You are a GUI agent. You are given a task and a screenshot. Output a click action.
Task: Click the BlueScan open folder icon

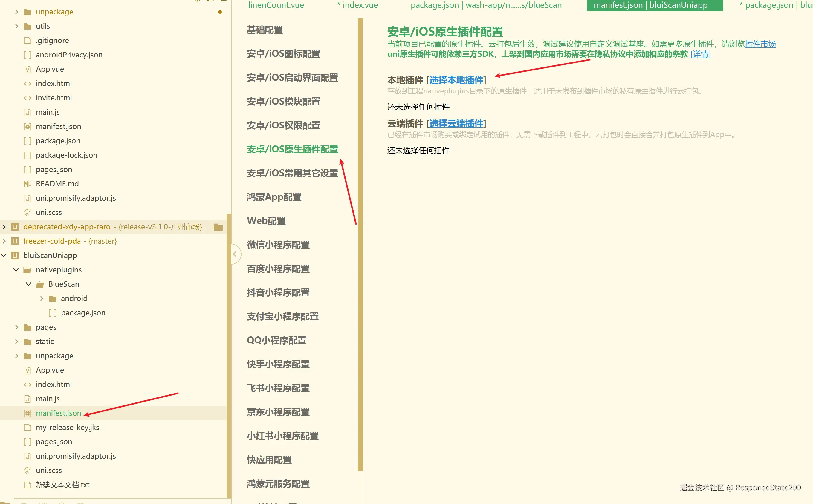tap(40, 284)
